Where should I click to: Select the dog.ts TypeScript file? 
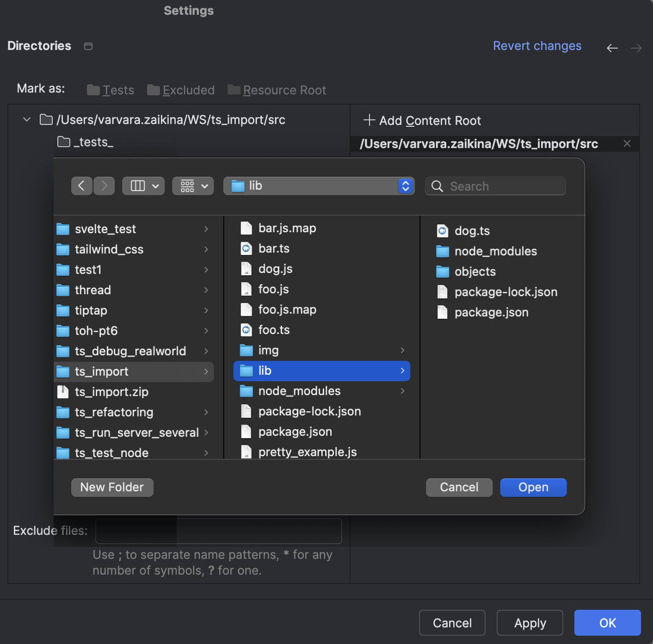pyautogui.click(x=472, y=230)
